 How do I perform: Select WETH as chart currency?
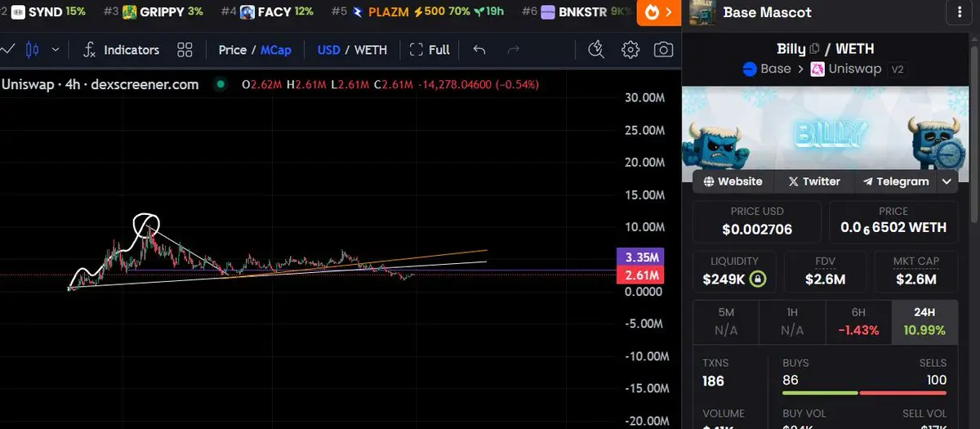[371, 50]
